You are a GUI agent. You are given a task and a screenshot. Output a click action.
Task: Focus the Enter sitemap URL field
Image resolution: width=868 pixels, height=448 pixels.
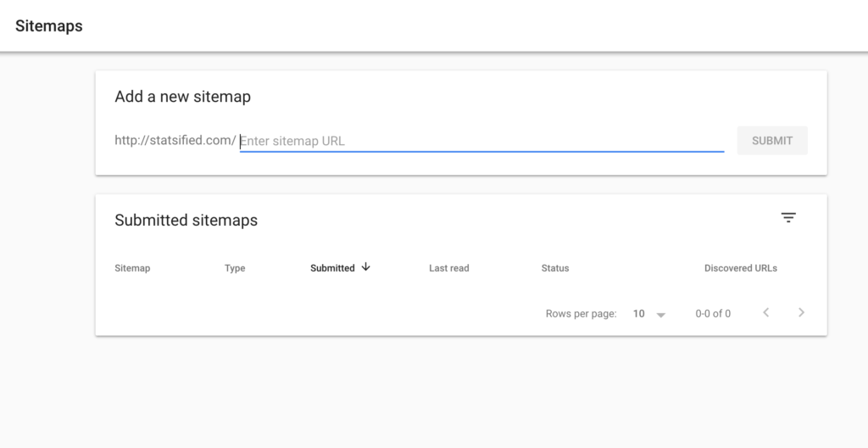pos(481,141)
